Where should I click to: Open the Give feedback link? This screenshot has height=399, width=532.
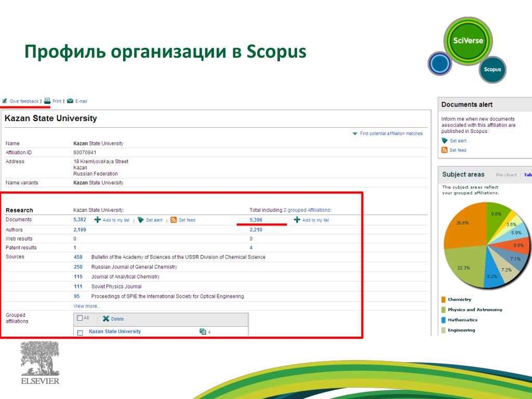tap(24, 101)
